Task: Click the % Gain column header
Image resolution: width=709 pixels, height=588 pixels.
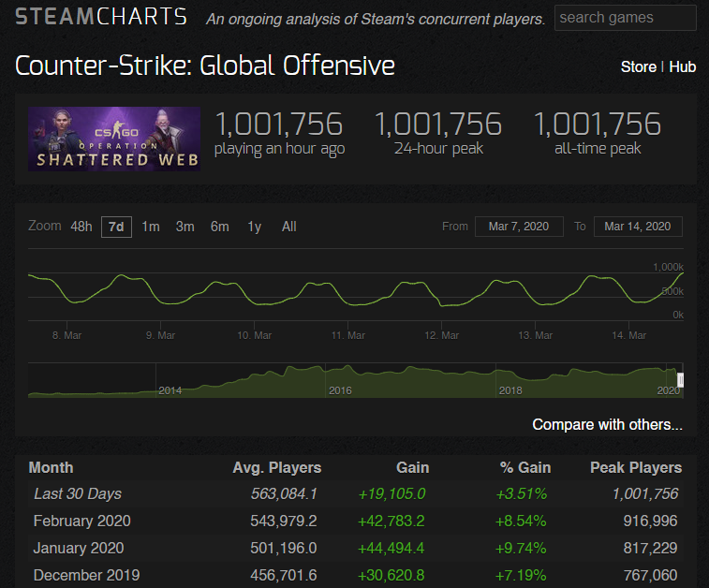Action: [525, 468]
